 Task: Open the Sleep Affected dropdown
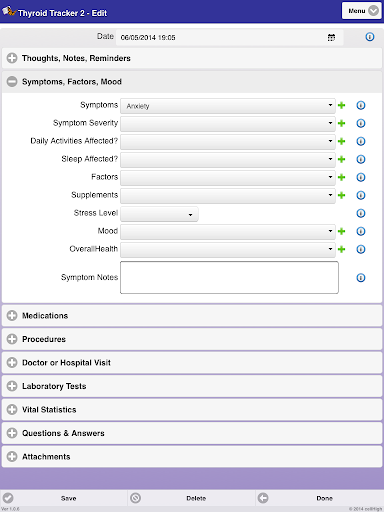tap(228, 160)
